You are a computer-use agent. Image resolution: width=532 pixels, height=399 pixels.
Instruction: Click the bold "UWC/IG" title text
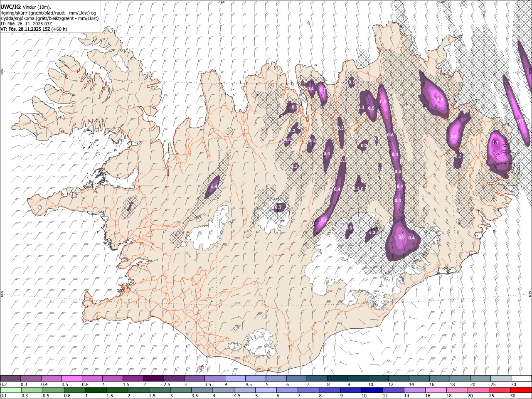pyautogui.click(x=10, y=7)
